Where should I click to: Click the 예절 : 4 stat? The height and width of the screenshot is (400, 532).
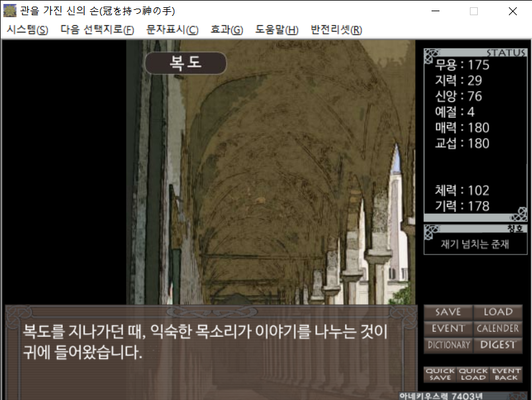[455, 112]
